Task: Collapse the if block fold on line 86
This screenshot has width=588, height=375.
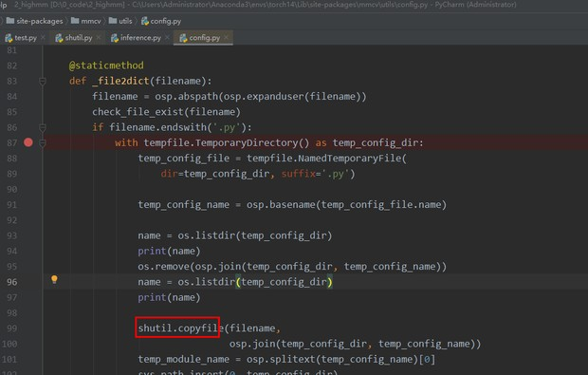Action: coord(43,127)
